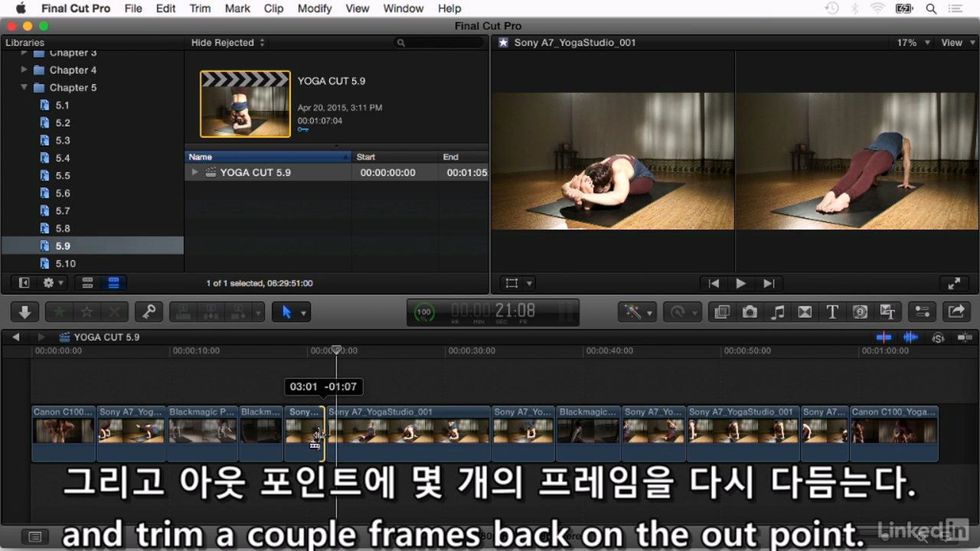980x551 pixels.
Task: Go back in timeline history
Action: tap(15, 337)
